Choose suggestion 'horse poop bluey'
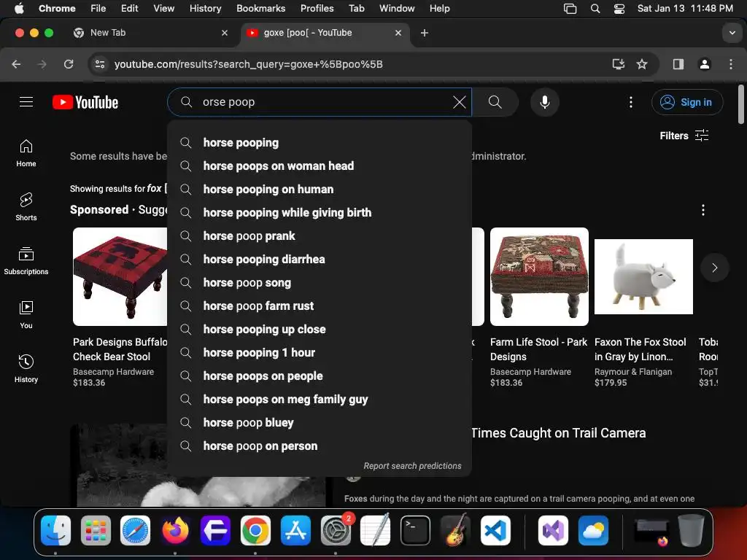Screen dimensions: 747x560 click(x=320, y=422)
